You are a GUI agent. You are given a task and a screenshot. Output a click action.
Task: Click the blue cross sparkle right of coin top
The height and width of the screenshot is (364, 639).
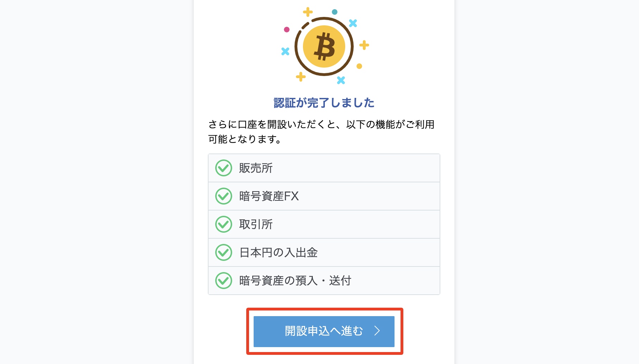coord(353,23)
